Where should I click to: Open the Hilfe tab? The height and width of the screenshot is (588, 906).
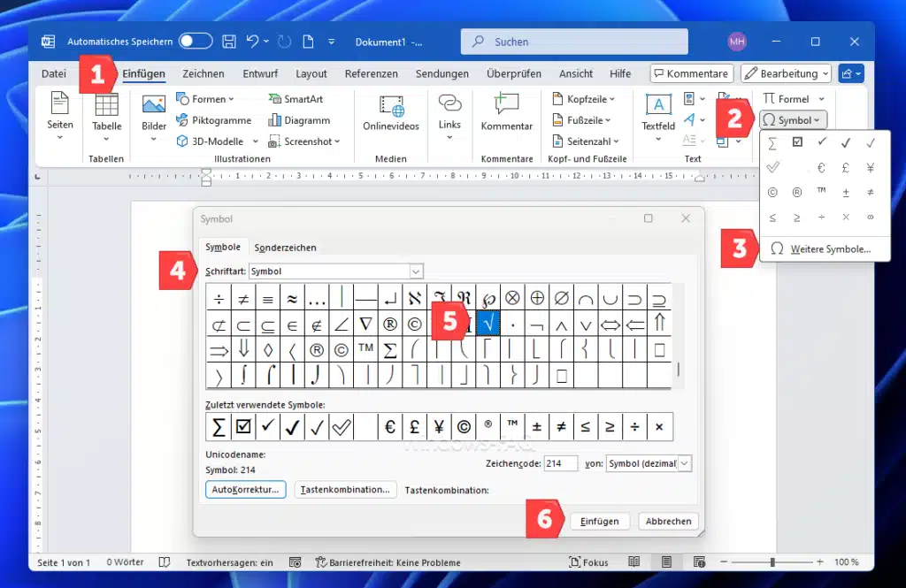(620, 73)
